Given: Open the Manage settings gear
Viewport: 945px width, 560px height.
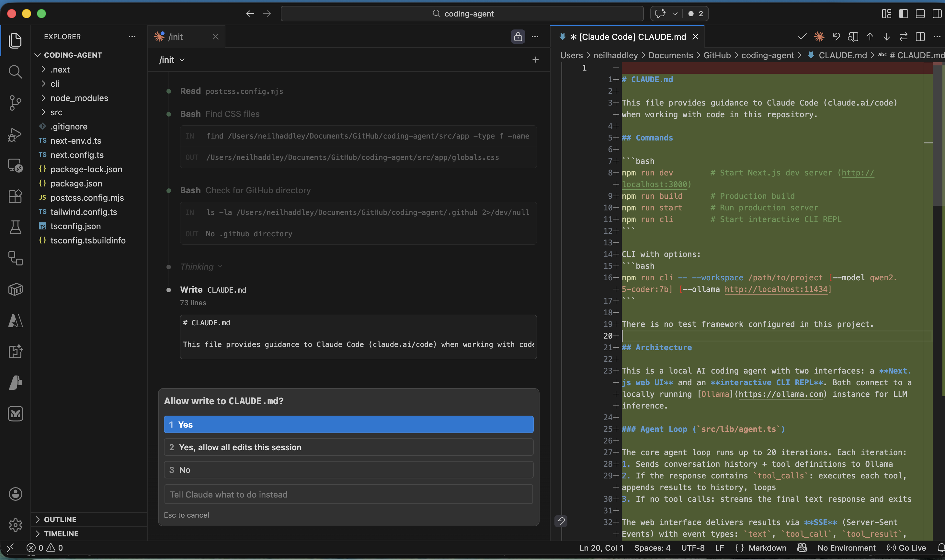Looking at the screenshot, I should tap(15, 525).
